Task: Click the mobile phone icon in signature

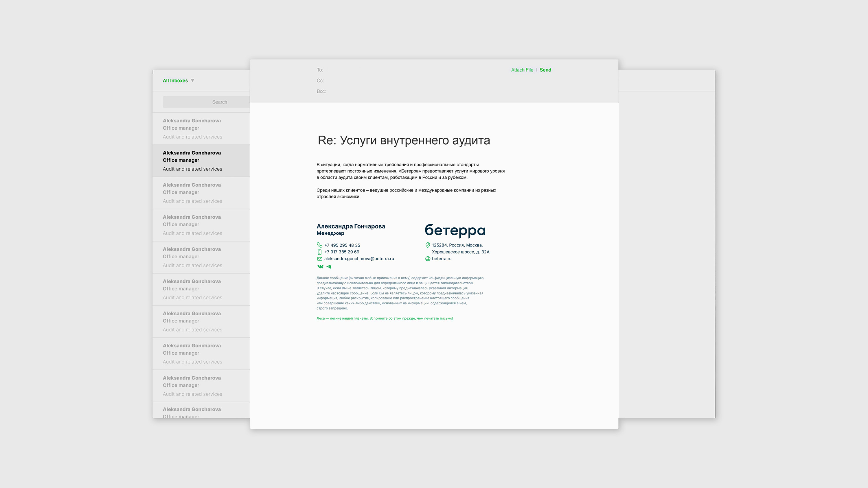Action: coord(319,252)
